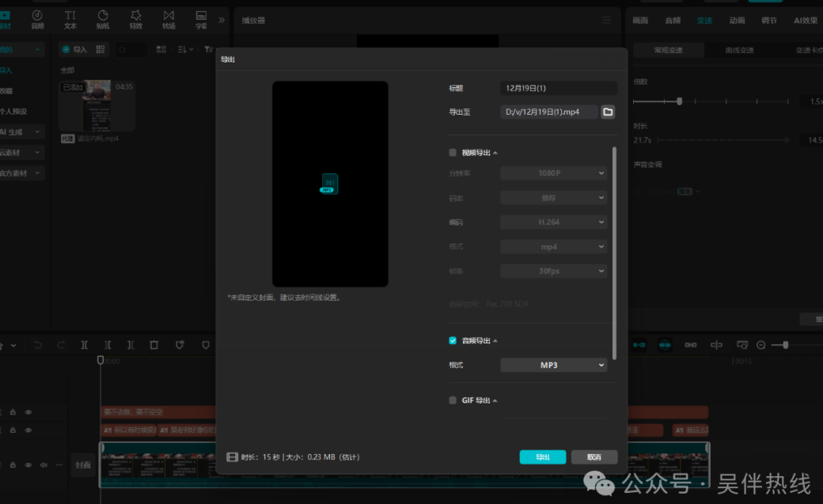This screenshot has height=504, width=823.
Task: Toggle the main track magnet icon
Action: (x=639, y=345)
